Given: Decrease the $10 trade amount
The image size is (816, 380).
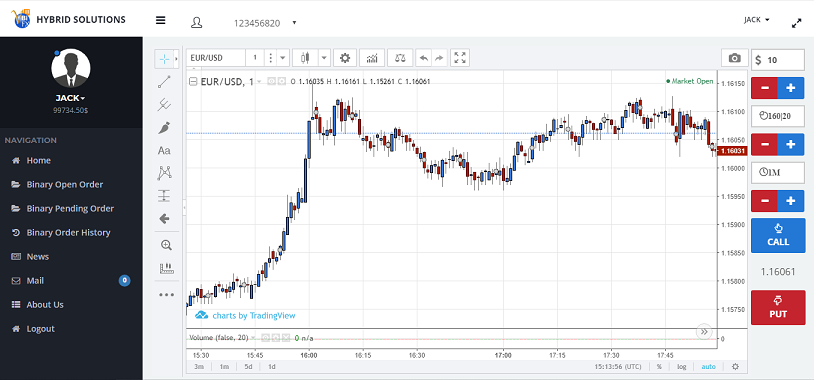Looking at the screenshot, I should point(764,88).
